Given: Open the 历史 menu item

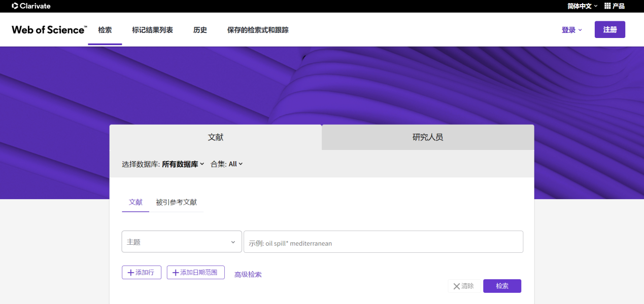Looking at the screenshot, I should point(200,30).
